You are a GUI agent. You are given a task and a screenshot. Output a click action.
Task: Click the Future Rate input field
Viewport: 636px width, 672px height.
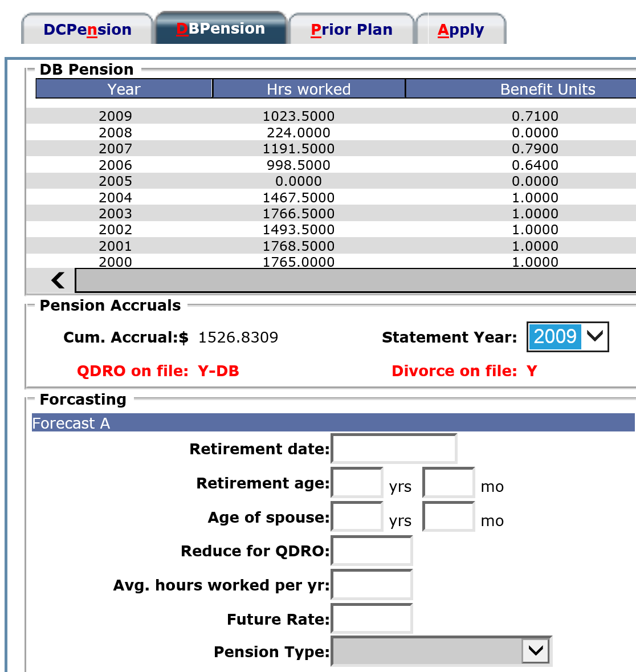(372, 619)
